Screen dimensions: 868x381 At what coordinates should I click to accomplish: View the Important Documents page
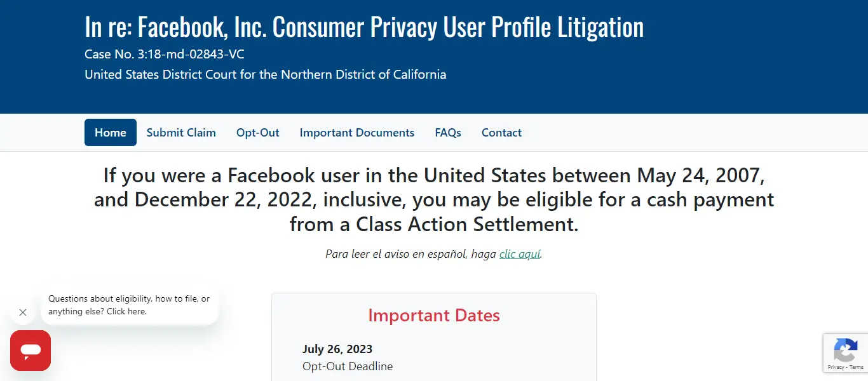[x=357, y=132]
